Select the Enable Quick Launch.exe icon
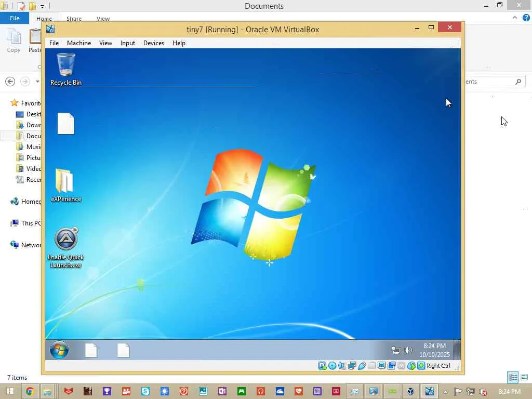 (x=66, y=248)
